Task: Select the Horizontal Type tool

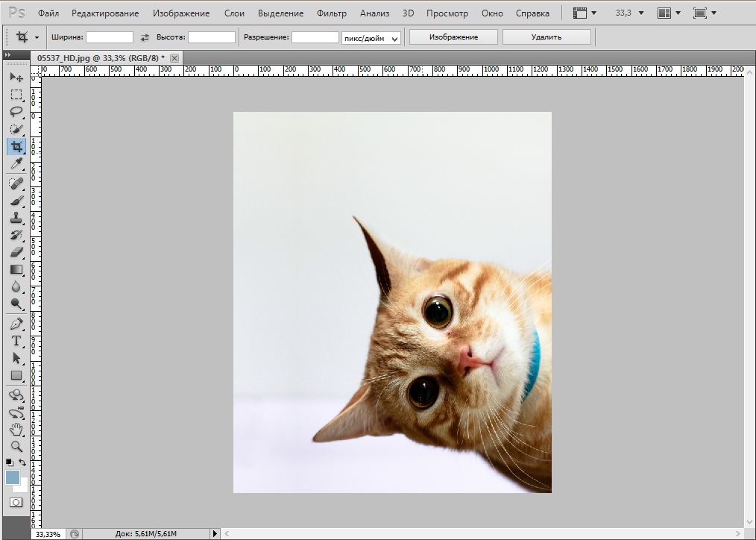Action: 16,341
